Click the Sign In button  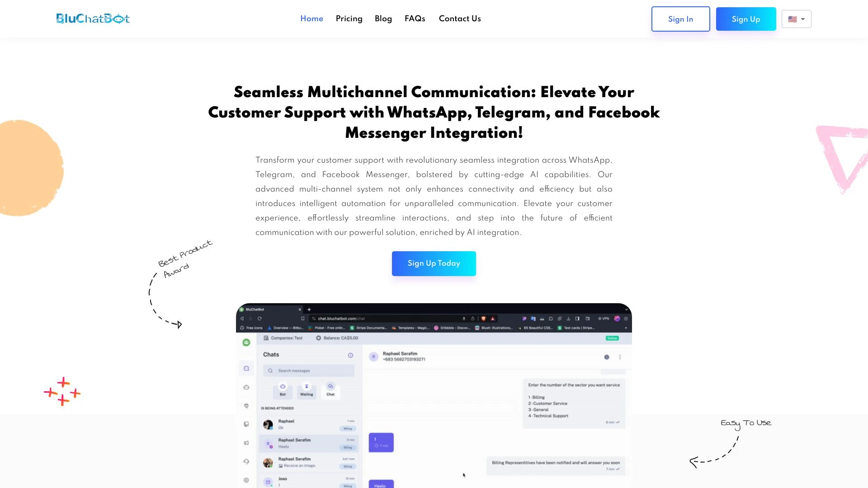pos(680,19)
